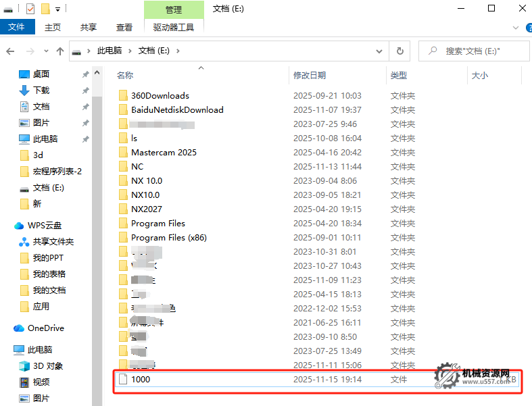This screenshot has height=406, width=532.
Task: Click the New Folder quick access icon
Action: pyautogui.click(x=45, y=9)
